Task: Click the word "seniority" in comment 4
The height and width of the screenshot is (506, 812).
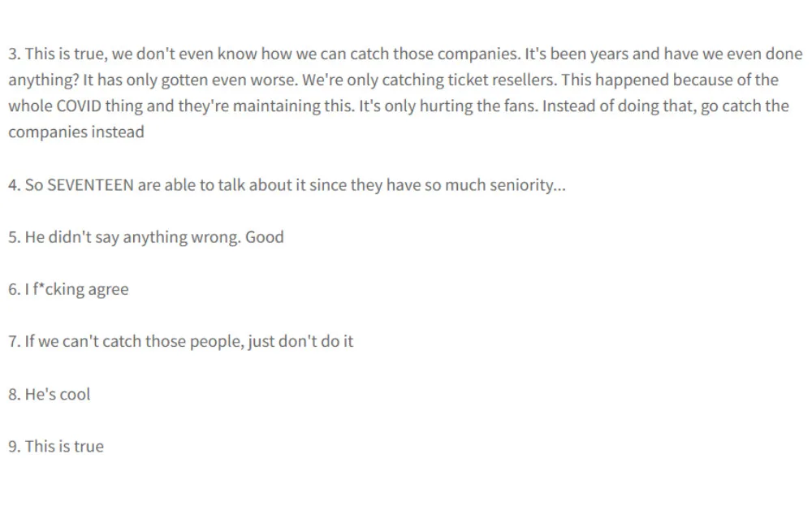Action: pos(516,185)
